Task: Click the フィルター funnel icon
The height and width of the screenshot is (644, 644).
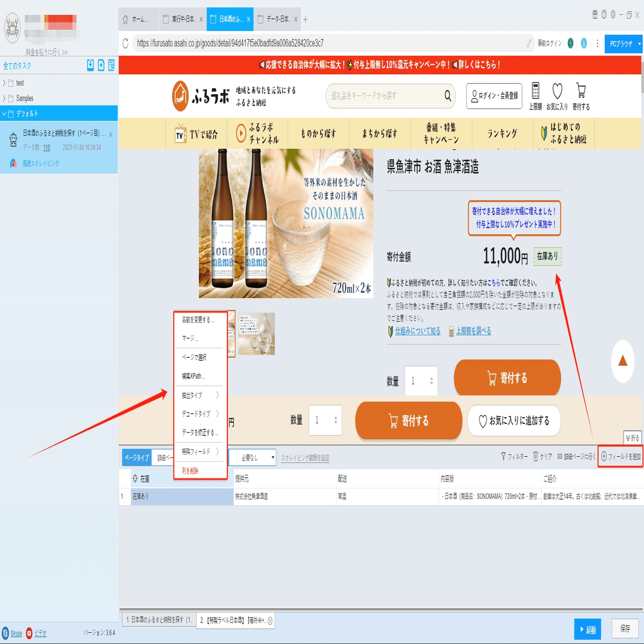Action: pyautogui.click(x=503, y=456)
